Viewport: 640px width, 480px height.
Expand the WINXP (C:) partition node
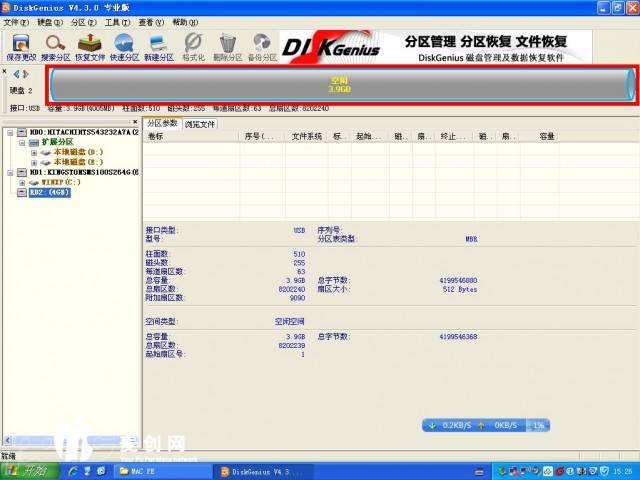tap(22, 182)
